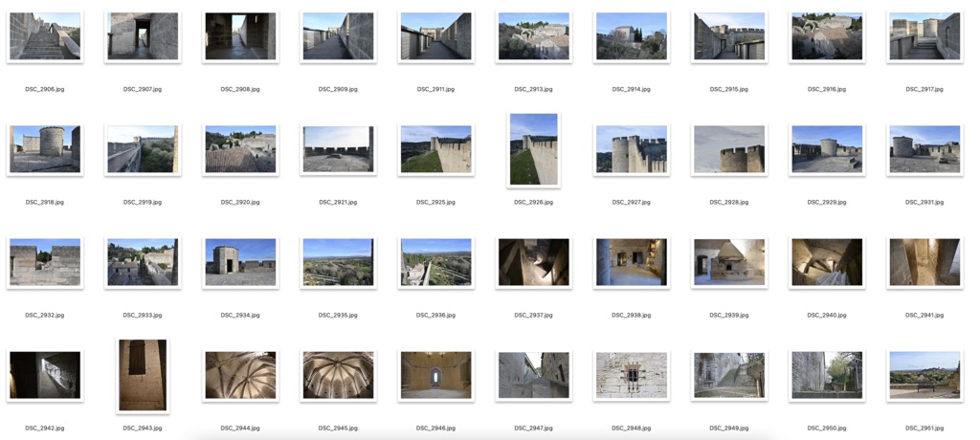Click the file name DSC_2928.jpg
This screenshot has height=440, width=980.
tap(729, 203)
